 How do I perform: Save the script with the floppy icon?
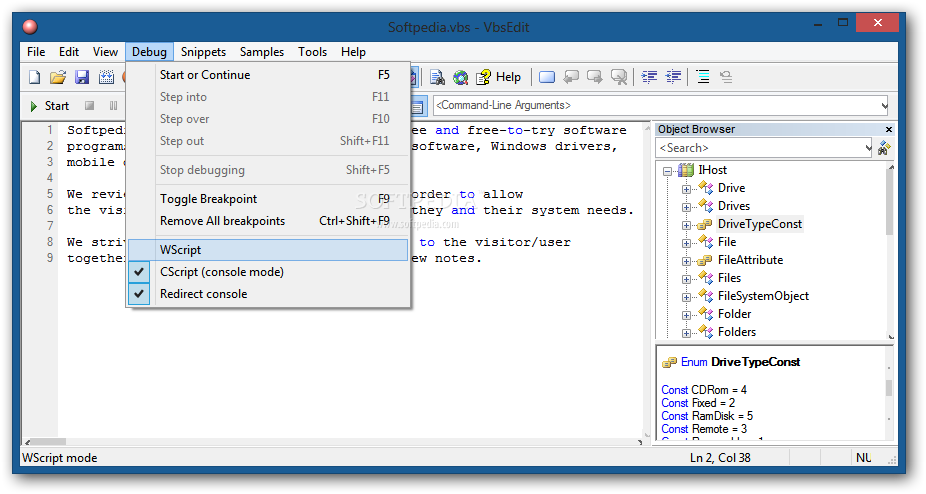point(81,77)
